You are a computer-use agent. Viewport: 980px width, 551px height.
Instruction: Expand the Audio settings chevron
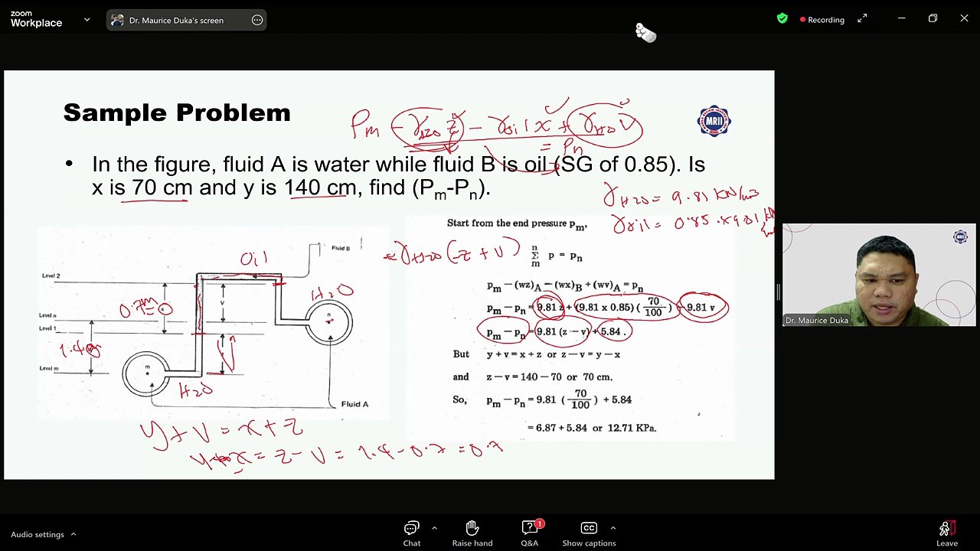73,534
